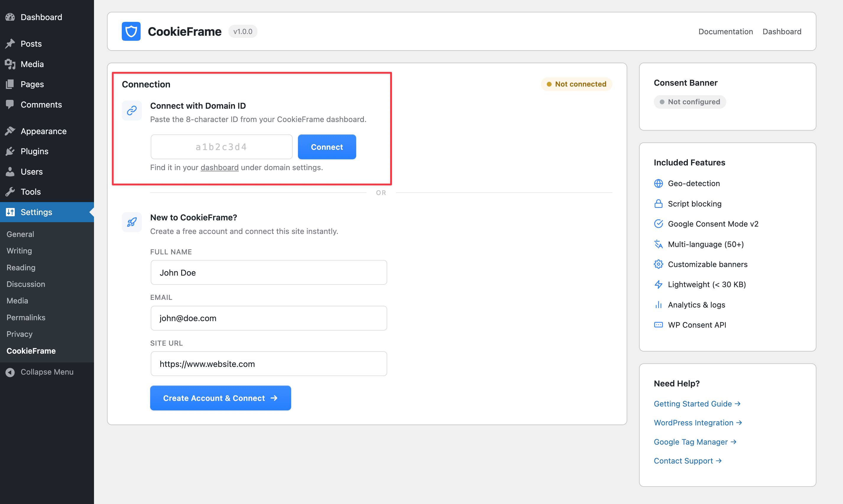Image resolution: width=843 pixels, height=504 pixels.
Task: Click the Dashboard gauge icon in sidebar
Action: pos(10,17)
